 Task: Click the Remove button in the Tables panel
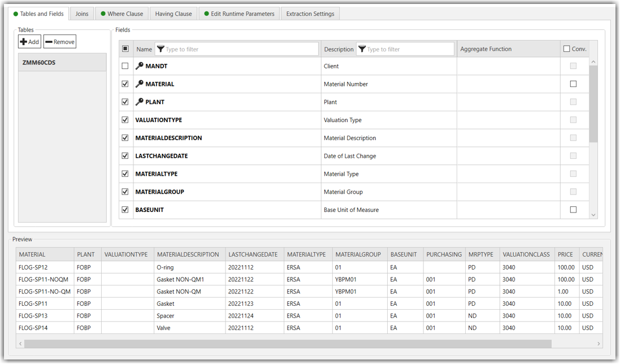[59, 41]
